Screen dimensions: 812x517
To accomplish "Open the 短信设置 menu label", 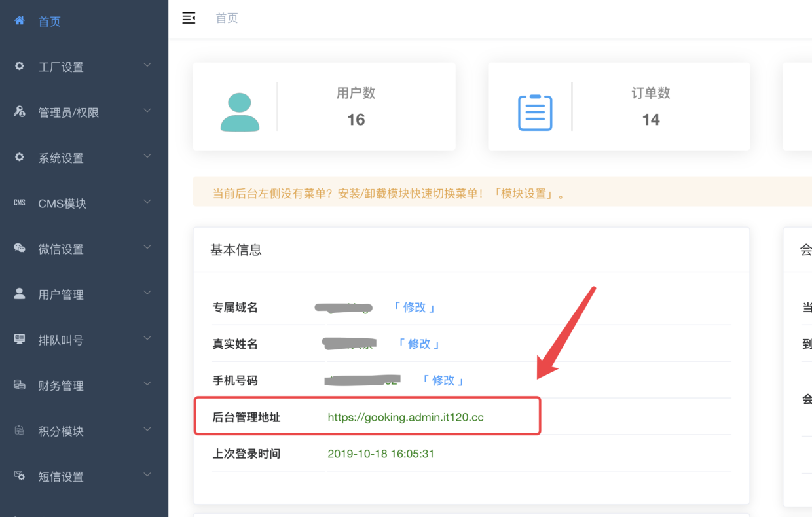I will (61, 477).
